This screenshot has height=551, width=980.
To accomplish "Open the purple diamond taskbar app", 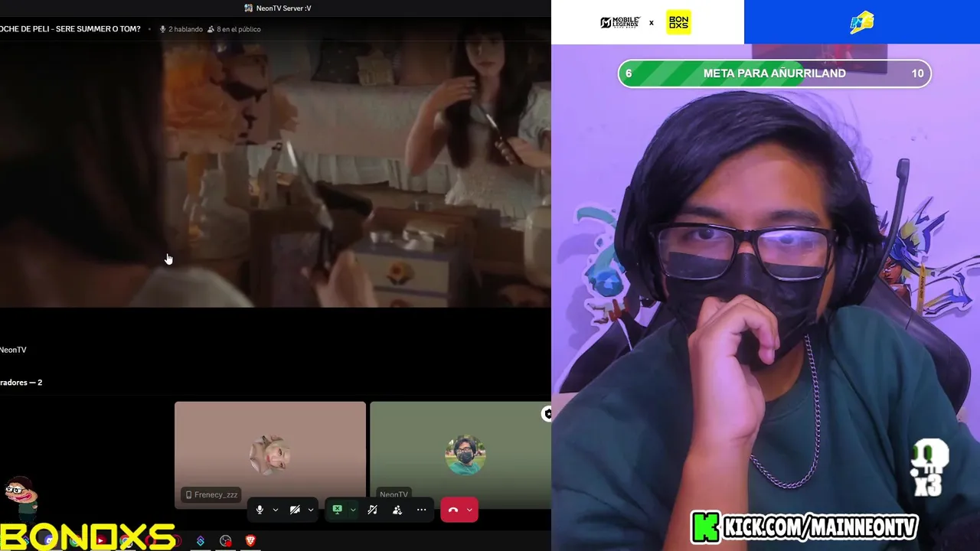I will (x=201, y=540).
